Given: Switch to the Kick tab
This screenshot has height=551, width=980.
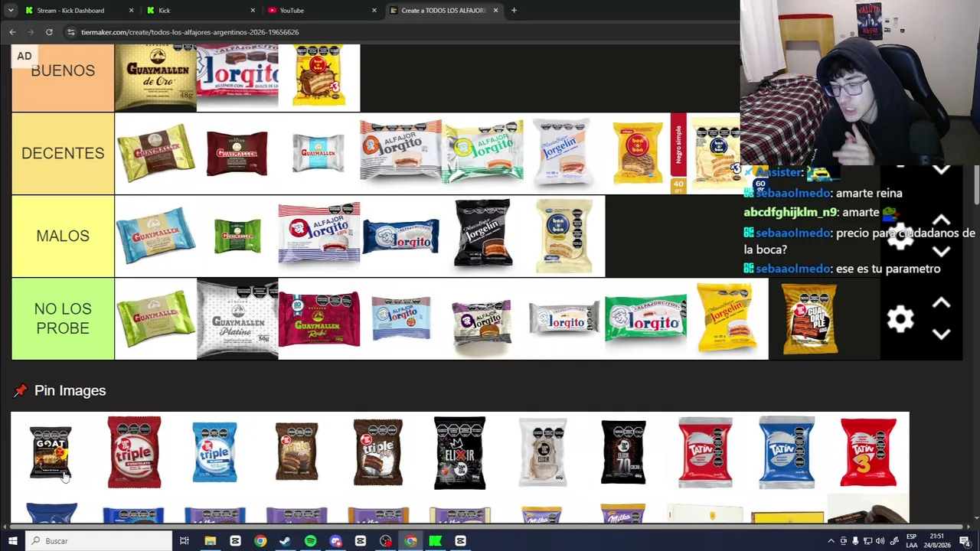Looking at the screenshot, I should (x=201, y=11).
